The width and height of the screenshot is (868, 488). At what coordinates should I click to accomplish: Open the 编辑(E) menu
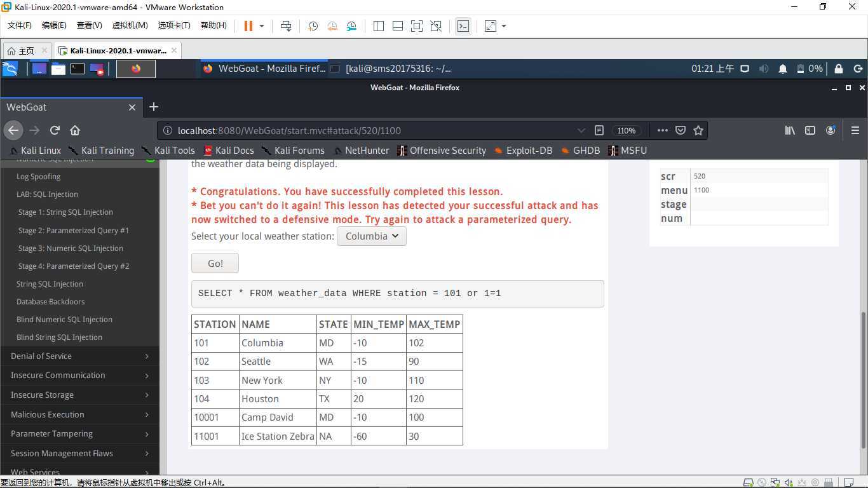coord(54,25)
